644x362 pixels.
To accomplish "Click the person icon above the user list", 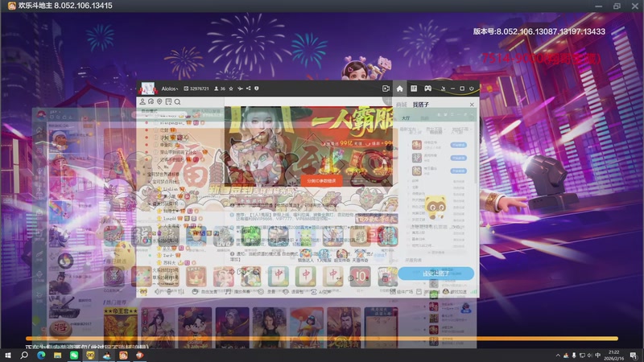I will pos(142,101).
